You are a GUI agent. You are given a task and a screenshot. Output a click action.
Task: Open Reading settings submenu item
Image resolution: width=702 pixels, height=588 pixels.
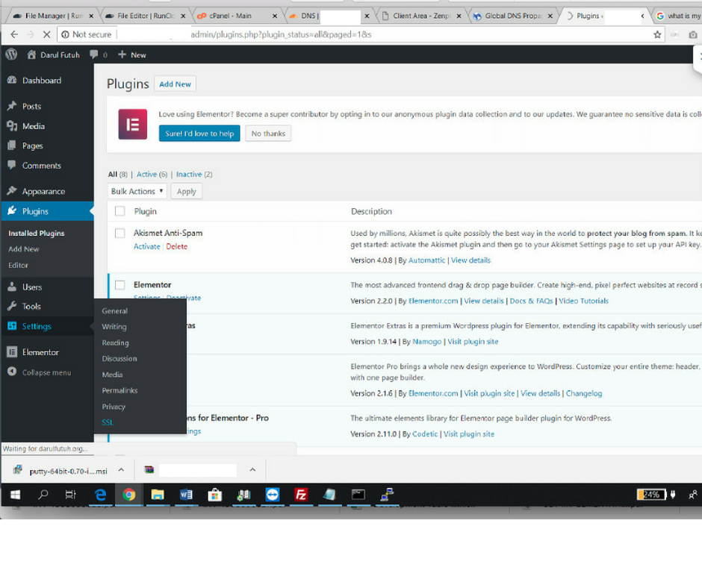(115, 343)
